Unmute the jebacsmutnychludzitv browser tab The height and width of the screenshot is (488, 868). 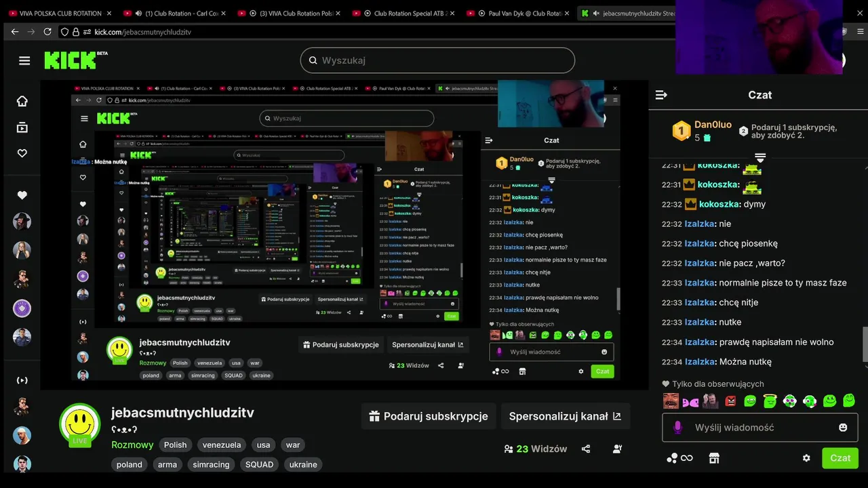(x=596, y=13)
